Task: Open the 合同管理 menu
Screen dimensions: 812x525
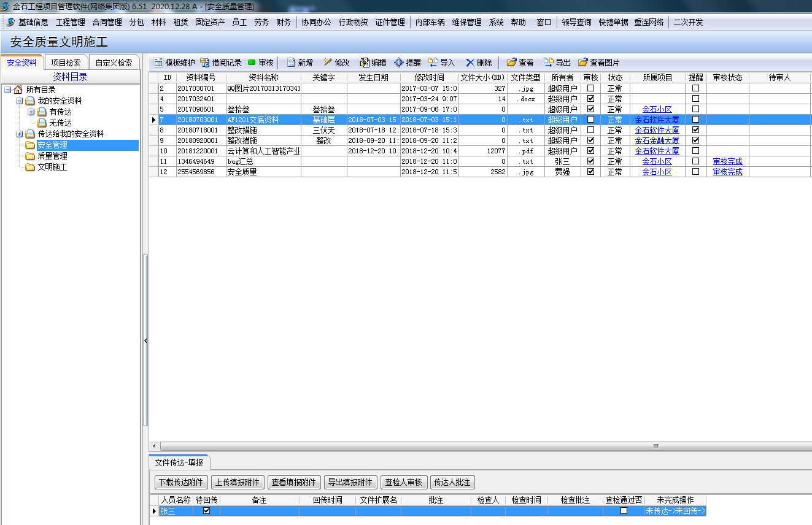Action: click(x=107, y=22)
